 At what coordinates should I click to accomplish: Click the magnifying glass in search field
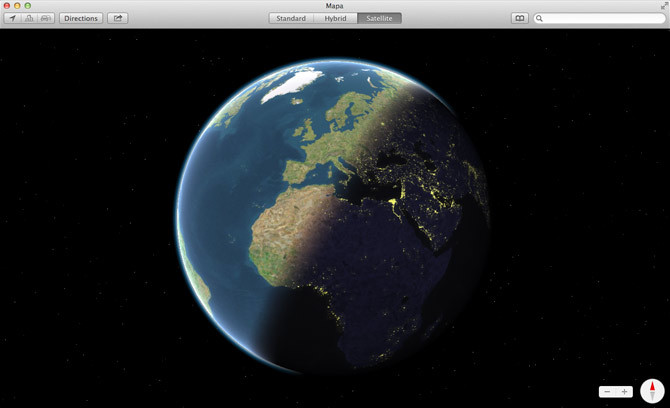pos(541,18)
